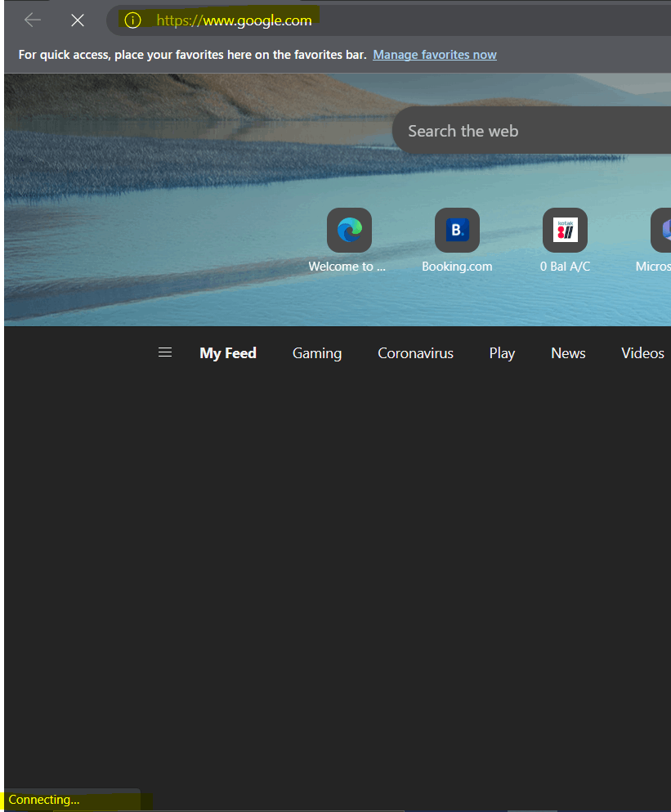Stop loading the page with X icon

point(78,20)
